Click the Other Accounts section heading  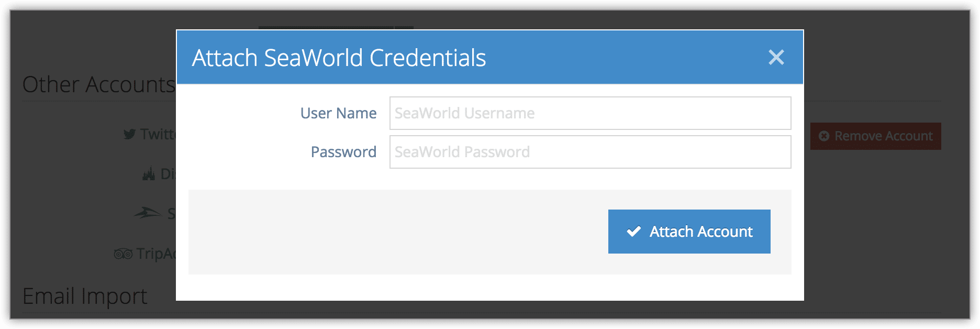point(99,84)
